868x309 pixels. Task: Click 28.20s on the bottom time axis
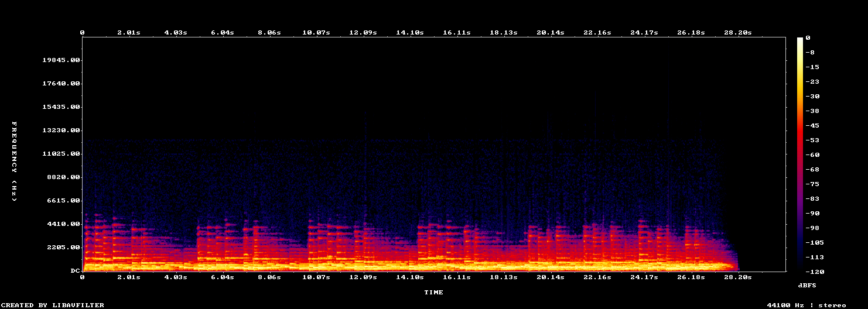[x=738, y=277]
